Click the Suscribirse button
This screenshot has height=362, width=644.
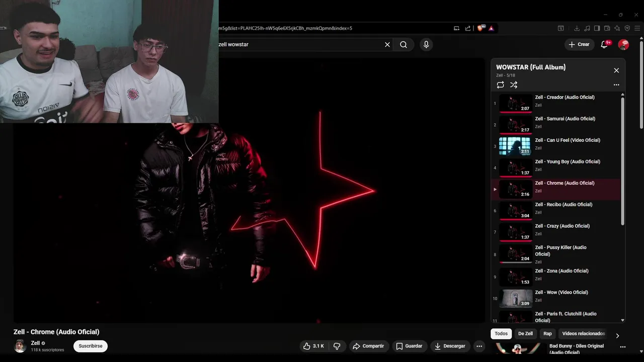91,346
